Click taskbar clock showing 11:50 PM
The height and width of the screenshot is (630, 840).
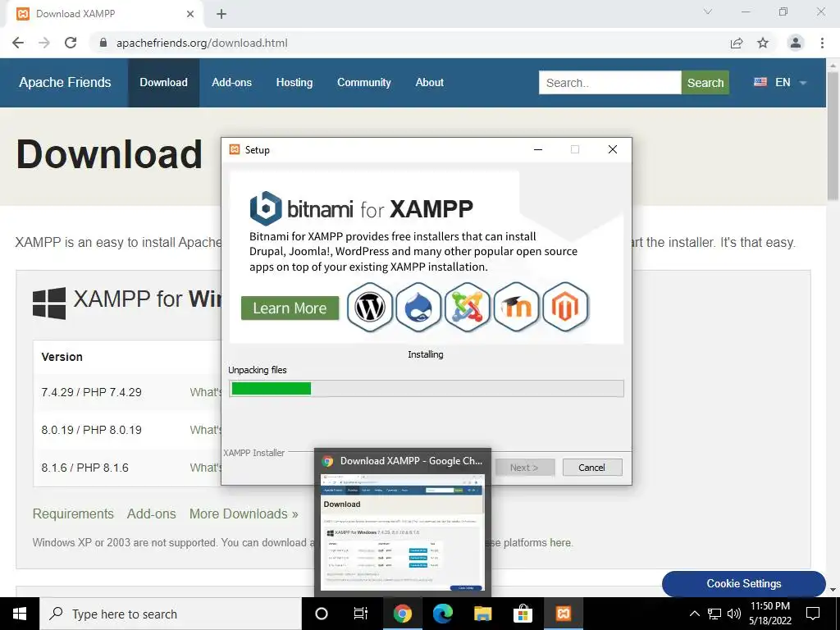pos(770,614)
